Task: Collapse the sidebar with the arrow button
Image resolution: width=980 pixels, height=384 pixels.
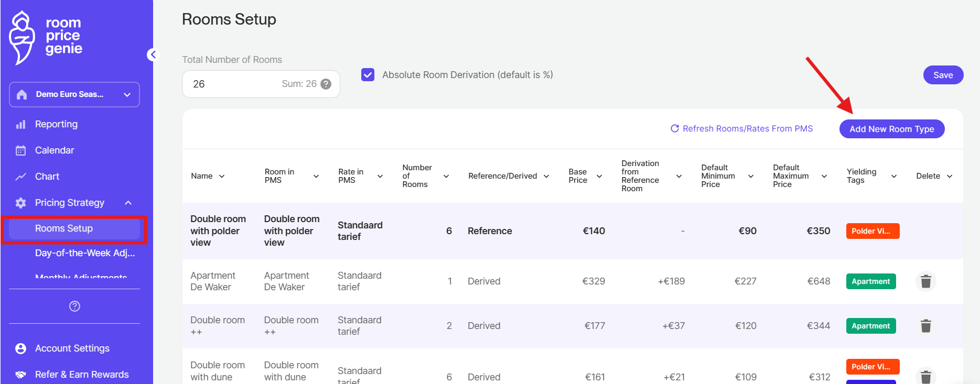Action: [x=153, y=54]
